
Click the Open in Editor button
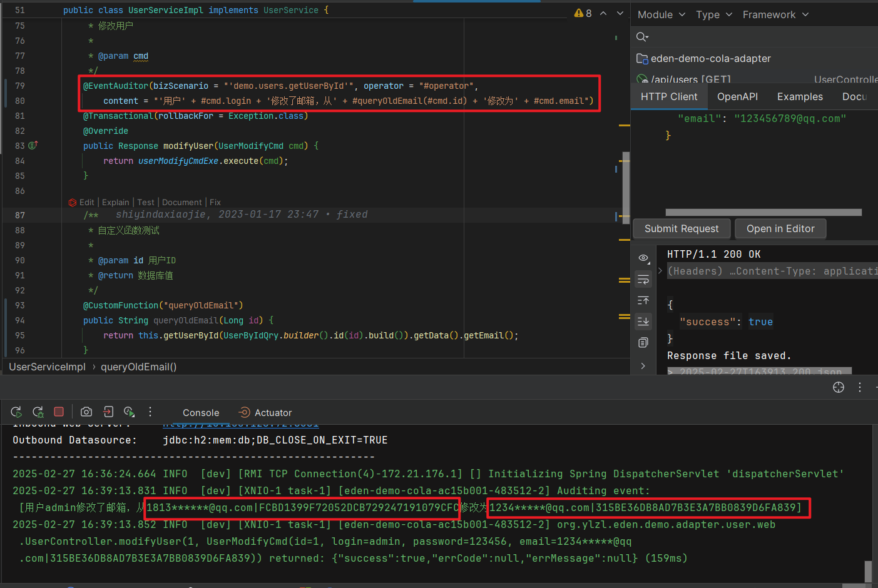[x=780, y=228]
